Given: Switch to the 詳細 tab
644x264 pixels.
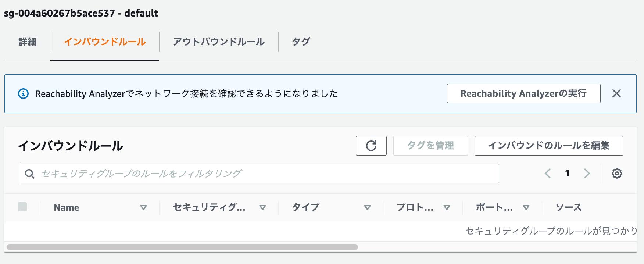Looking at the screenshot, I should pos(27,42).
